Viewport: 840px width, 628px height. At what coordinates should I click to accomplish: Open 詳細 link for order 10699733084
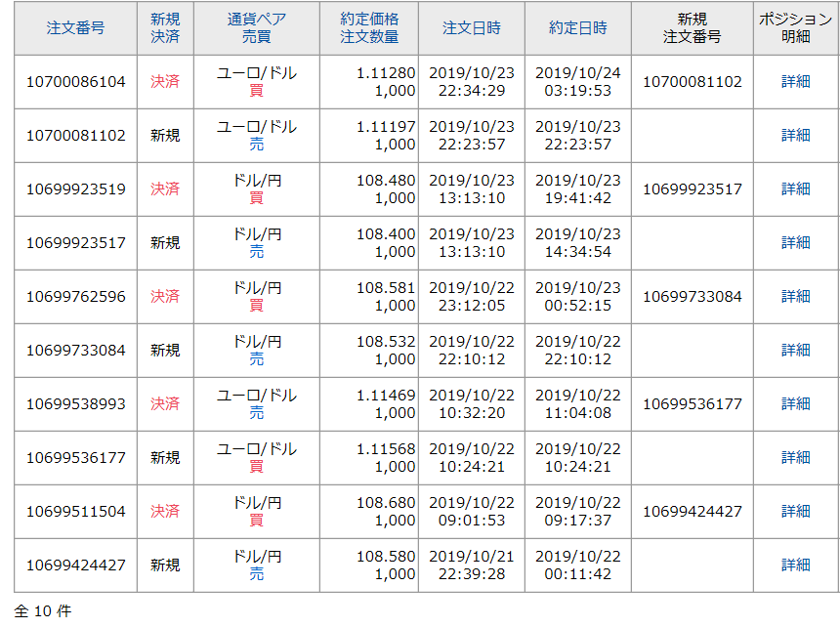[795, 350]
